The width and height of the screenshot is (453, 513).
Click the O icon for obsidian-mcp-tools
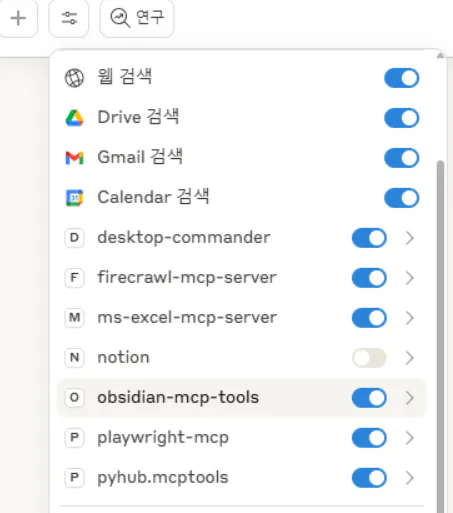pyautogui.click(x=74, y=398)
